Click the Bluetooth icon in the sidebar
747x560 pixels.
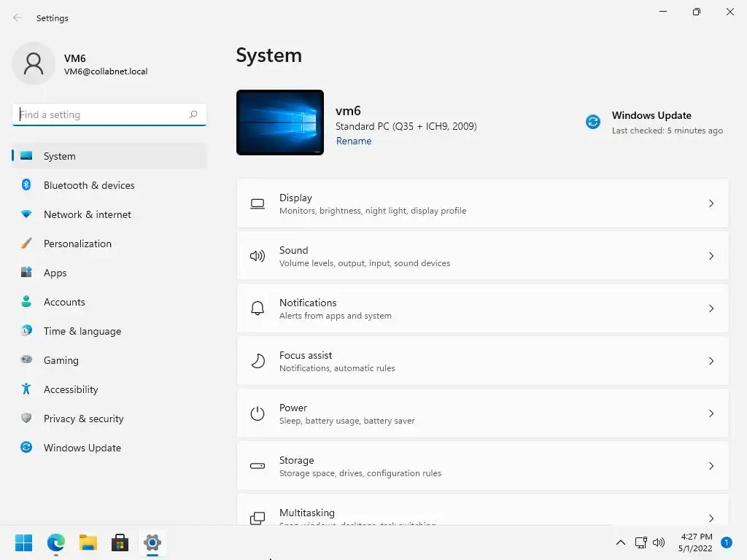pos(26,184)
